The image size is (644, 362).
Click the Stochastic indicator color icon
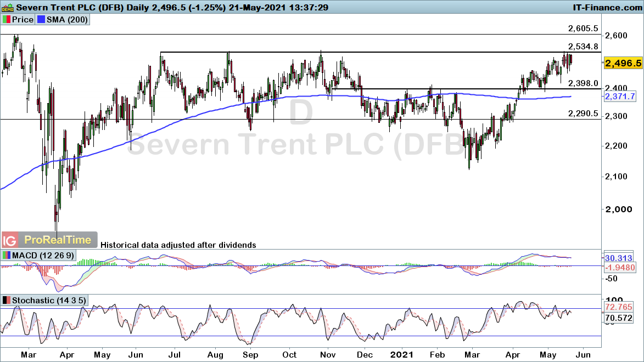pyautogui.click(x=7, y=301)
